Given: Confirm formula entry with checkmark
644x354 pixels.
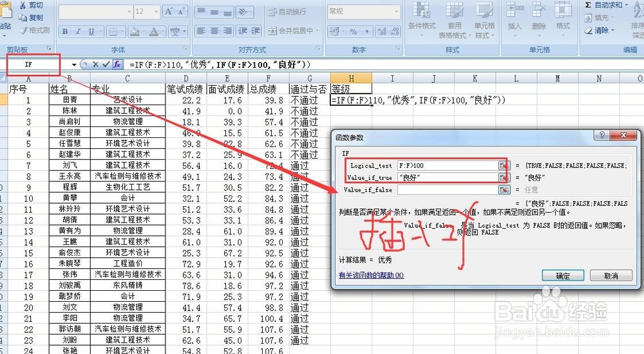Looking at the screenshot, I should pos(106,64).
